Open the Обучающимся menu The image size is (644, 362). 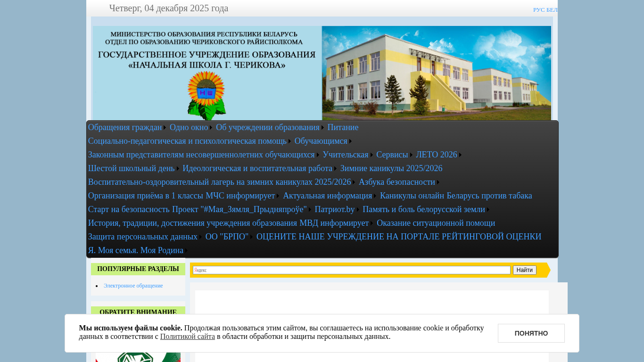(x=321, y=141)
